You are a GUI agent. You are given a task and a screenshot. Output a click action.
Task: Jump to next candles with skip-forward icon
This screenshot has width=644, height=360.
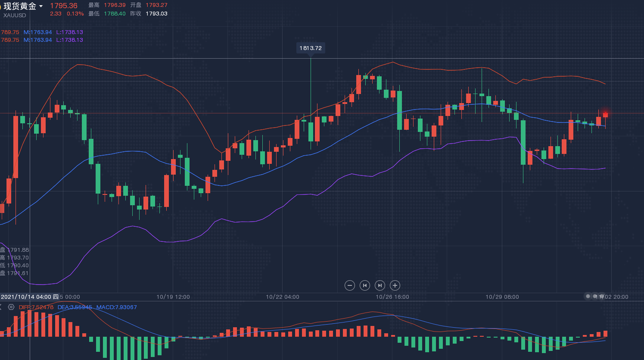[x=380, y=285]
